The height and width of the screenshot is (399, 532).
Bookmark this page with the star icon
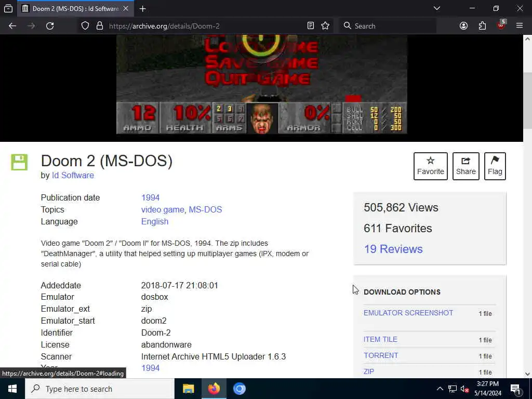325,26
